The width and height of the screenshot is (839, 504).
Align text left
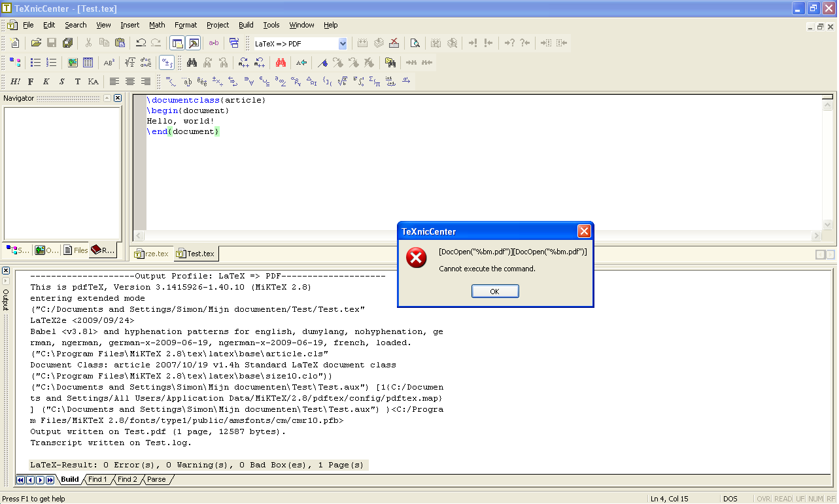click(x=114, y=82)
